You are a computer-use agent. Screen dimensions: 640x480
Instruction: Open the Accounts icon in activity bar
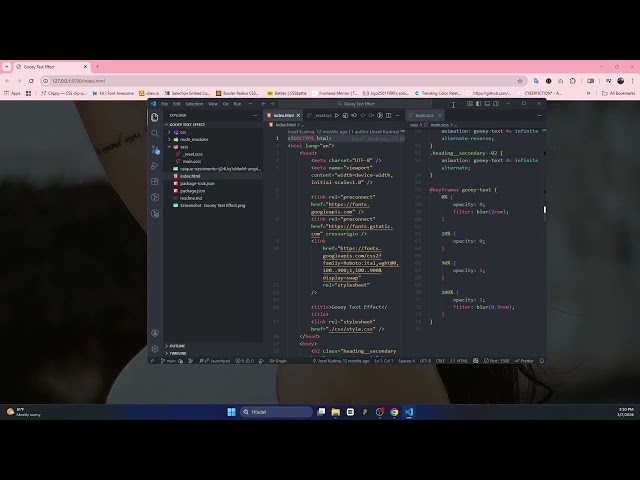click(x=155, y=333)
